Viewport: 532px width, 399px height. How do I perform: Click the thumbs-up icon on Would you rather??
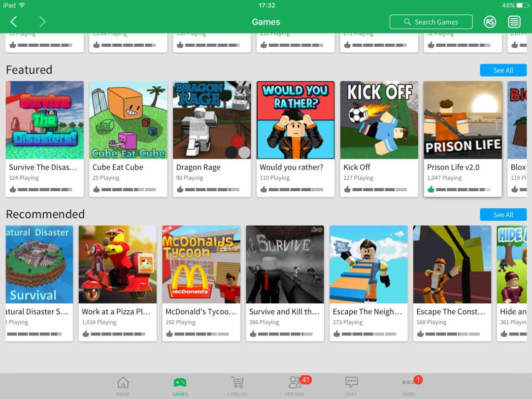point(264,189)
